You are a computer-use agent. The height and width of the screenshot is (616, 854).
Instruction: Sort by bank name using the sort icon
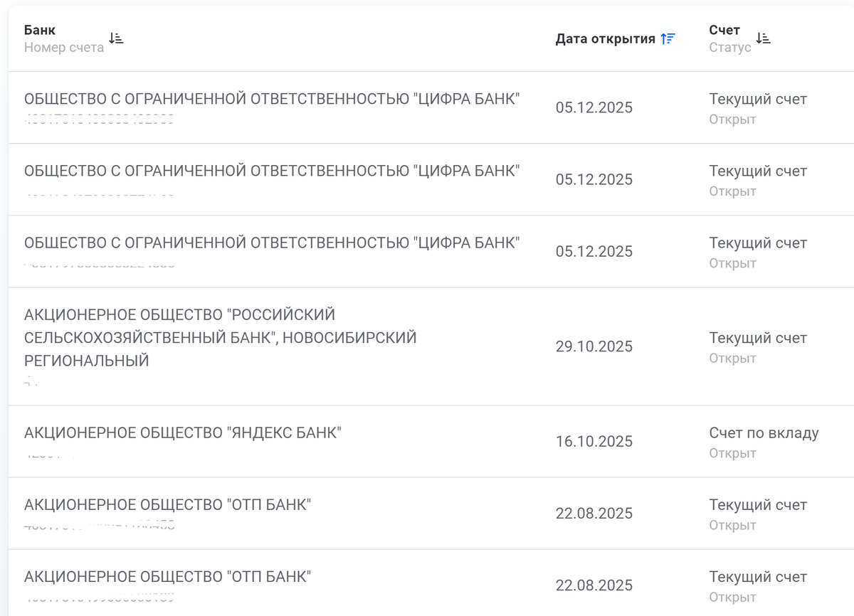coord(116,38)
